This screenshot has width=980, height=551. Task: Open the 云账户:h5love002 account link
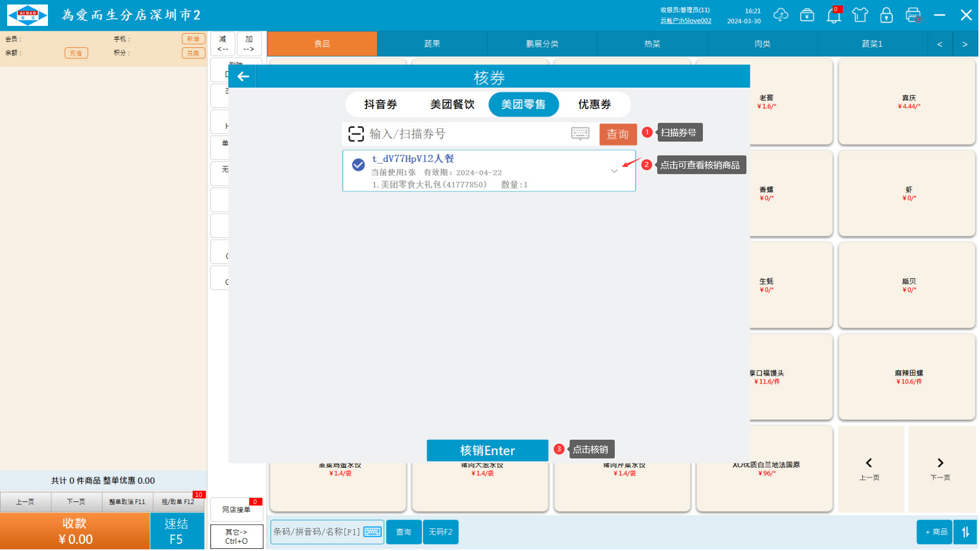(x=686, y=21)
